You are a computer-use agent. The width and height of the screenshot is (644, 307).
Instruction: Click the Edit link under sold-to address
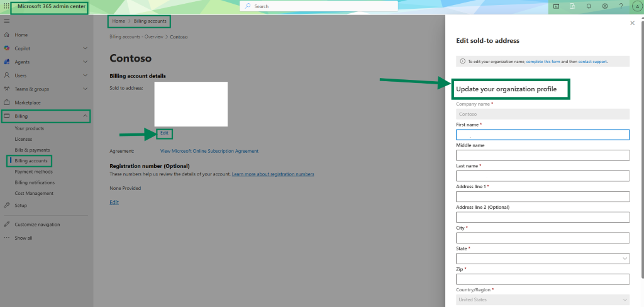tap(164, 133)
